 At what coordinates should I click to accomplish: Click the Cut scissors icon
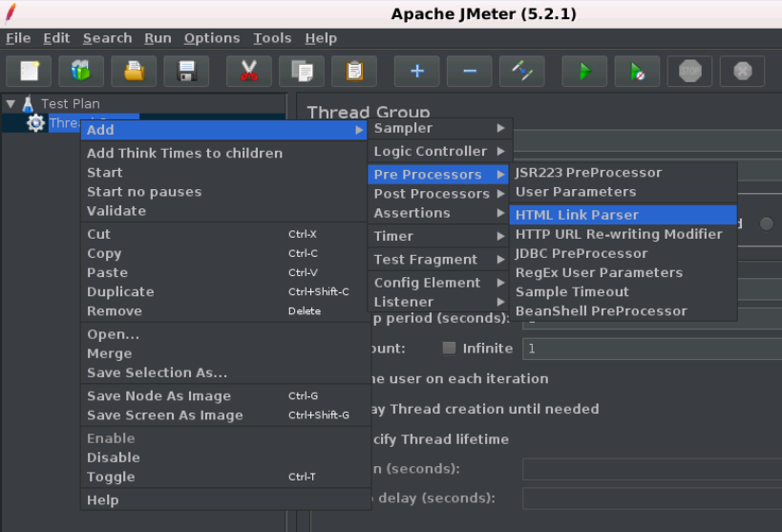coord(249,72)
